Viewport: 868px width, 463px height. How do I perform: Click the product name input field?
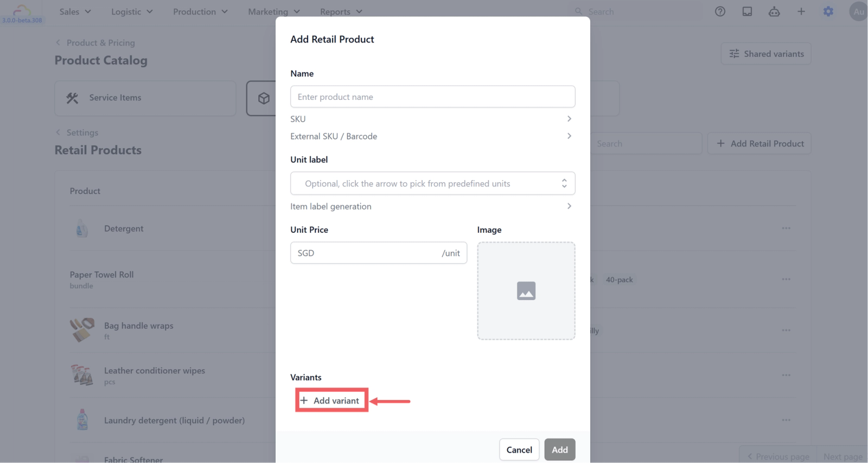pos(432,97)
